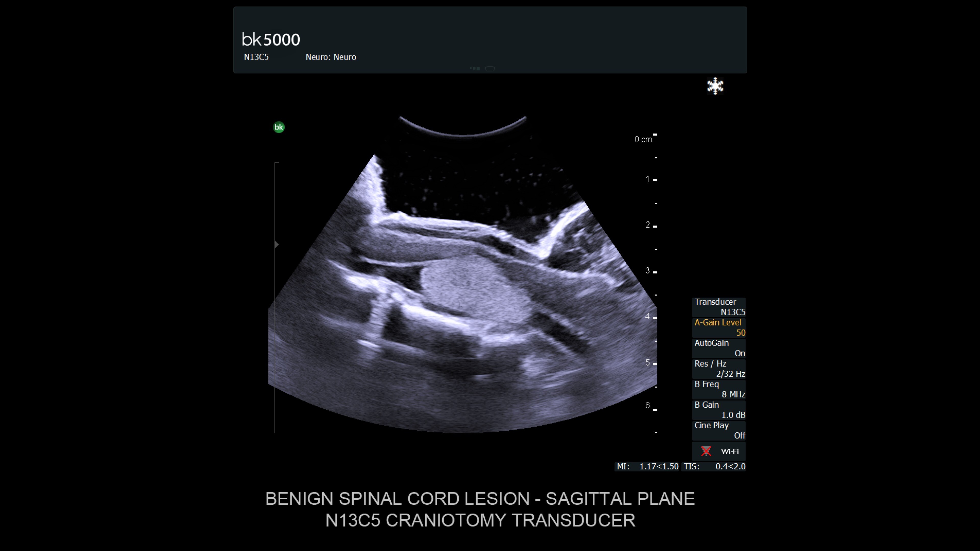This screenshot has height=551, width=980.
Task: Open the Transducer N13C5 selector panel
Action: pos(719,307)
